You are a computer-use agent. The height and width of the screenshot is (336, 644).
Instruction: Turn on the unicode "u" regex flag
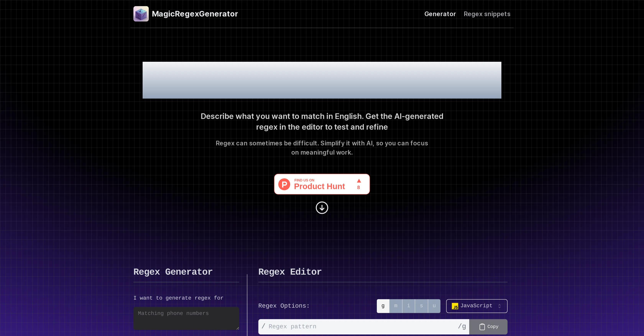(x=434, y=306)
